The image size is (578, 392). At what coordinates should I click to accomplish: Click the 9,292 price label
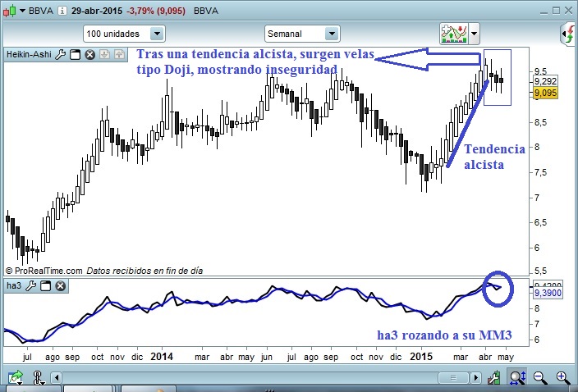tap(545, 81)
